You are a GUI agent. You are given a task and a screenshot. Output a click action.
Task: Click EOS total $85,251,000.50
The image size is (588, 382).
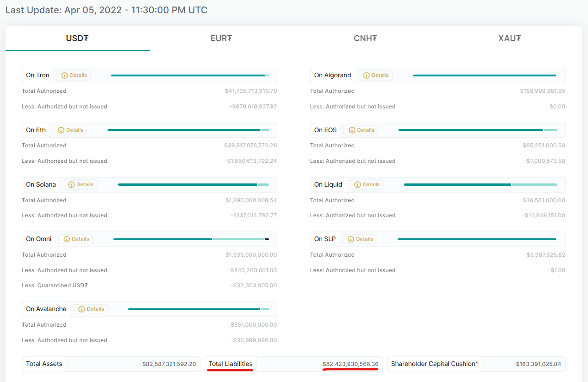coord(544,145)
